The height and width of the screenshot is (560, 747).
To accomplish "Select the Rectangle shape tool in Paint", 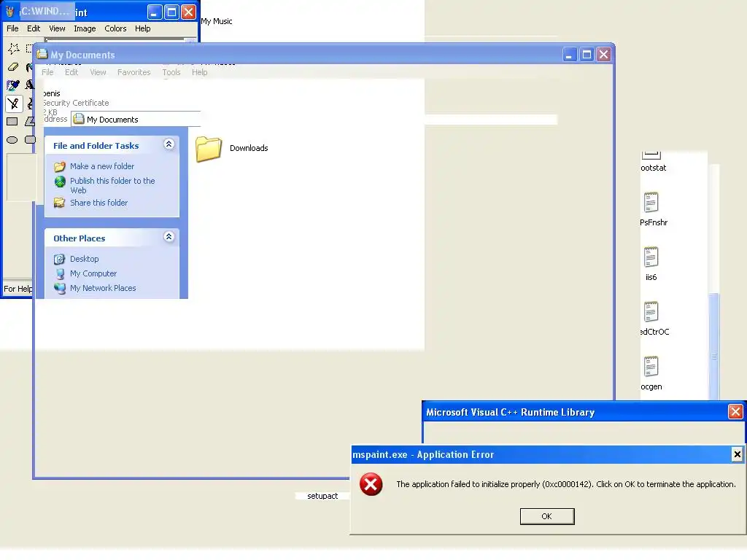I will [x=12, y=122].
